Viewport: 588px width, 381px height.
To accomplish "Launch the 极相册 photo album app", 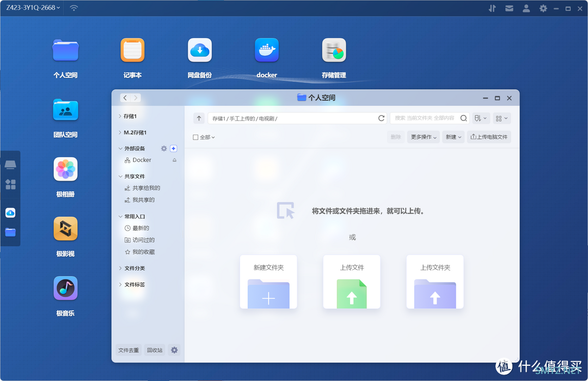I will [66, 170].
